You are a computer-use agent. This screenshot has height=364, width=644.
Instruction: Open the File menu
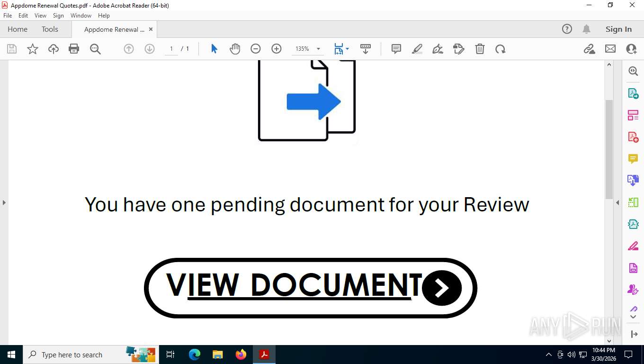(8, 16)
